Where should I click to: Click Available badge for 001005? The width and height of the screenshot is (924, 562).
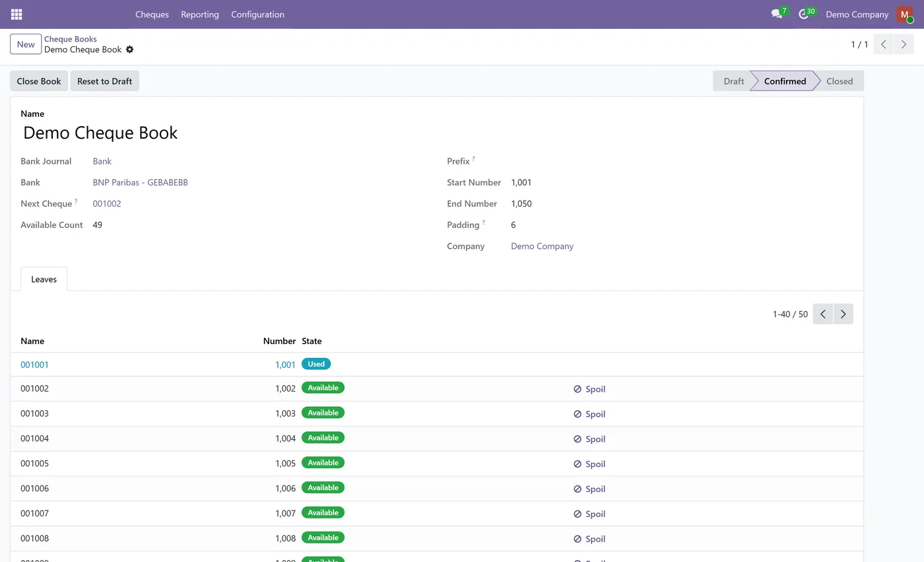[323, 463]
